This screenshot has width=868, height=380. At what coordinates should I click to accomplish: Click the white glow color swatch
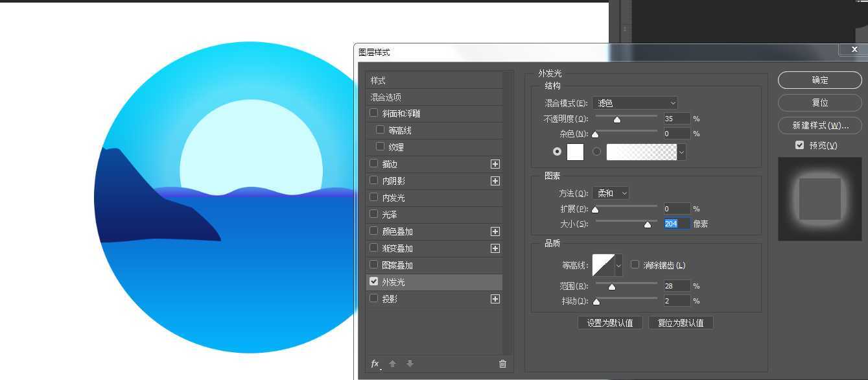tap(574, 152)
